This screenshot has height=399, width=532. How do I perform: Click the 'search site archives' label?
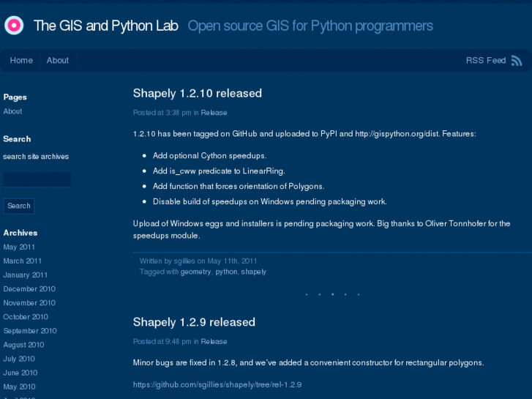point(36,157)
